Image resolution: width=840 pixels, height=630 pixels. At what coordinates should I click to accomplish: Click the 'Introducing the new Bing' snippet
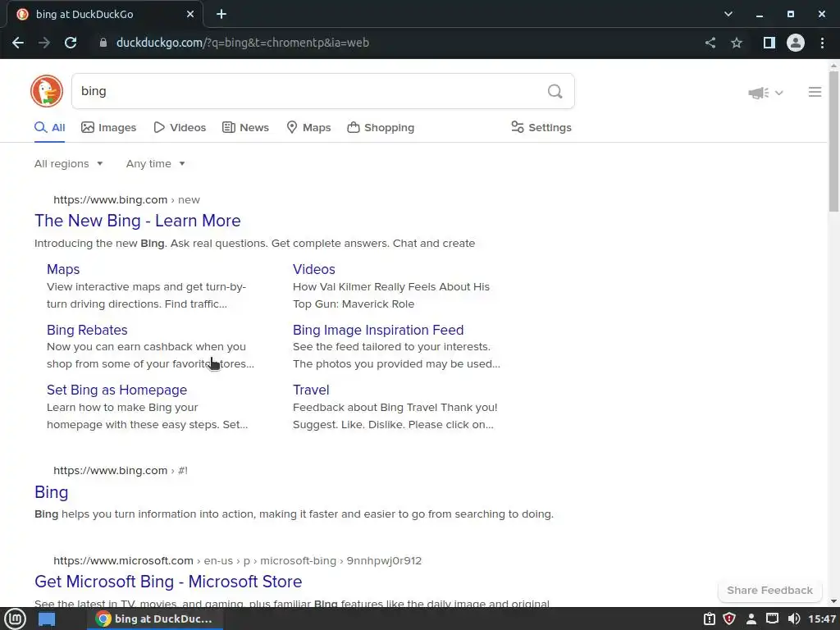[x=254, y=244]
